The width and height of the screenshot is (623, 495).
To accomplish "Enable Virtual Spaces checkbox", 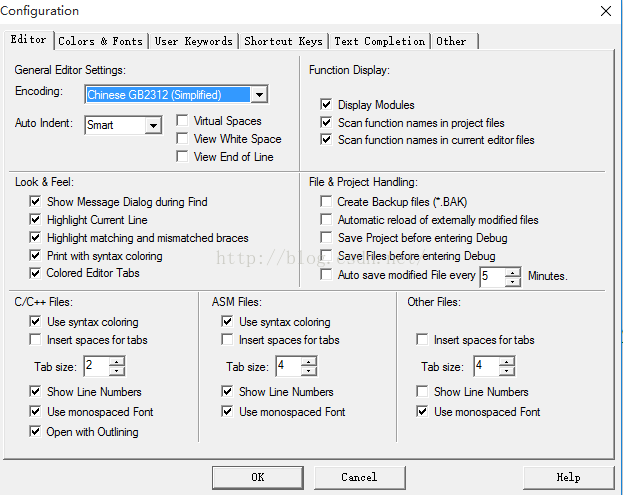I will point(182,120).
